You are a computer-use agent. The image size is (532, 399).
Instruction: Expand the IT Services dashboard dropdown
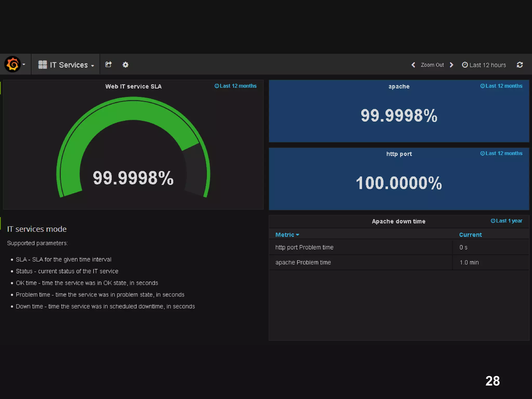click(92, 65)
